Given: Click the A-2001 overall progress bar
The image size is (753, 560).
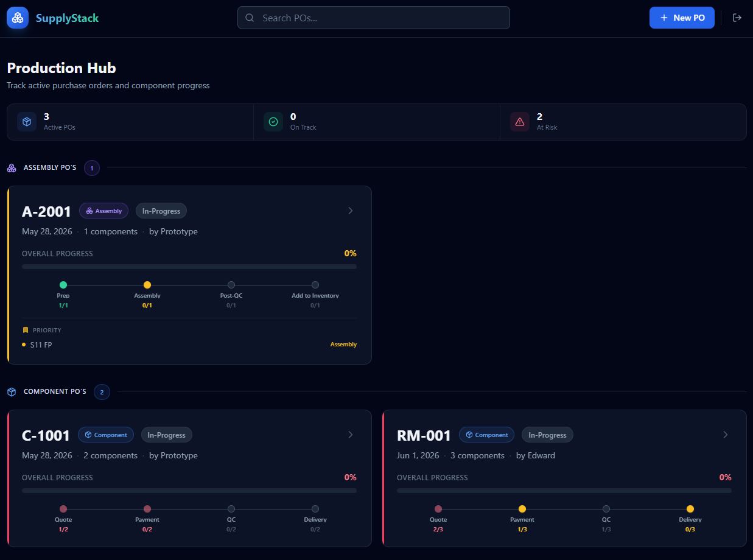Looking at the screenshot, I should 189,267.
